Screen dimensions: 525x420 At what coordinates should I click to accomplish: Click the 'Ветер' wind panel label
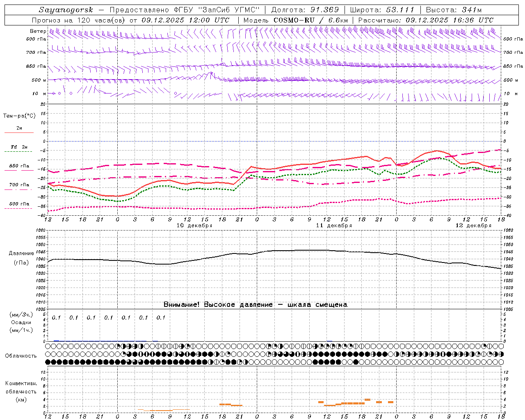pos(38,31)
